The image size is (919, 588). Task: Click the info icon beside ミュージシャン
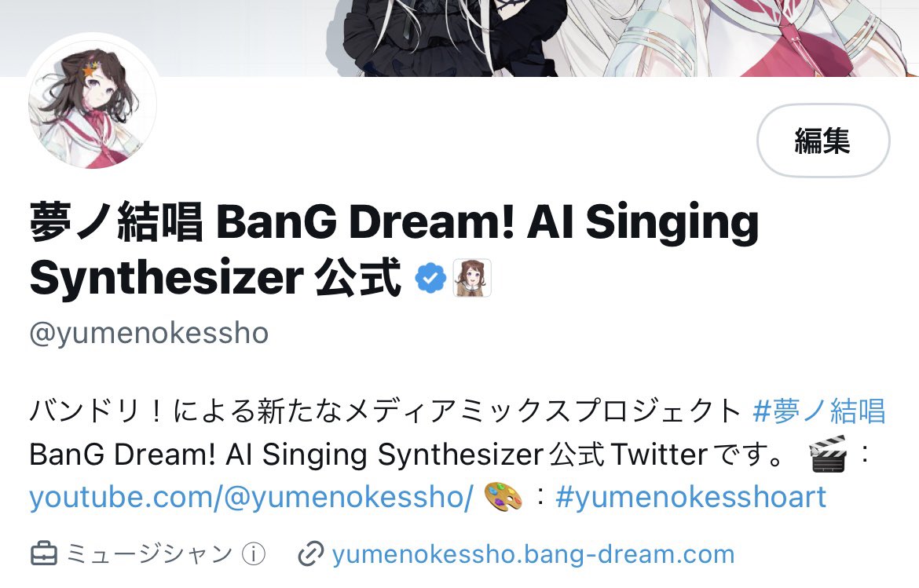(254, 554)
